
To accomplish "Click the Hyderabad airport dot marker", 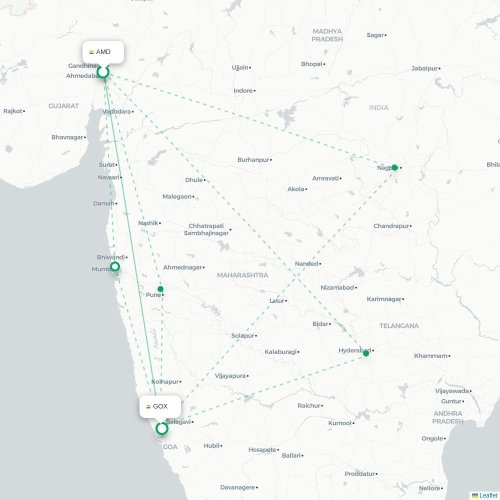I will tap(366, 353).
